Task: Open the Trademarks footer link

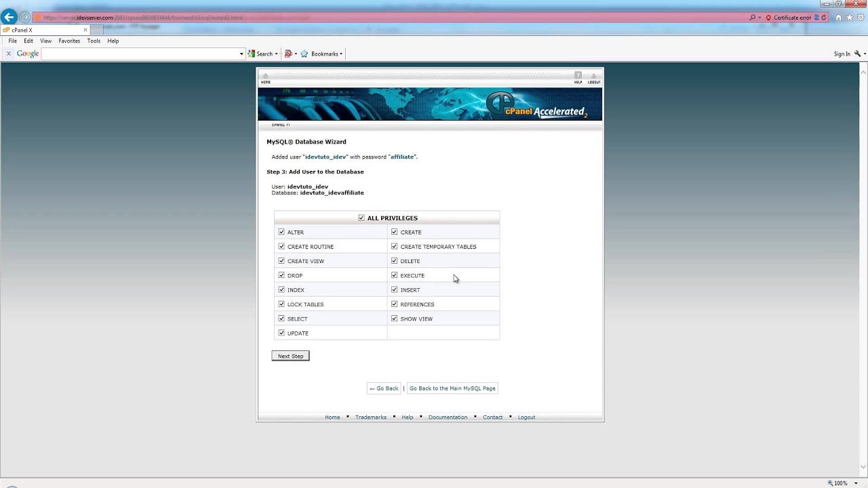Action: [x=371, y=417]
